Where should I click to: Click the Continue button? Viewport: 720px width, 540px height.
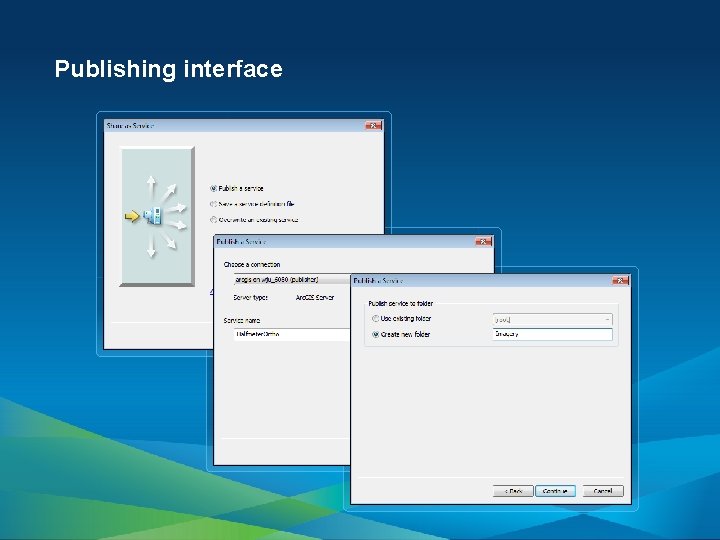[x=555, y=491]
